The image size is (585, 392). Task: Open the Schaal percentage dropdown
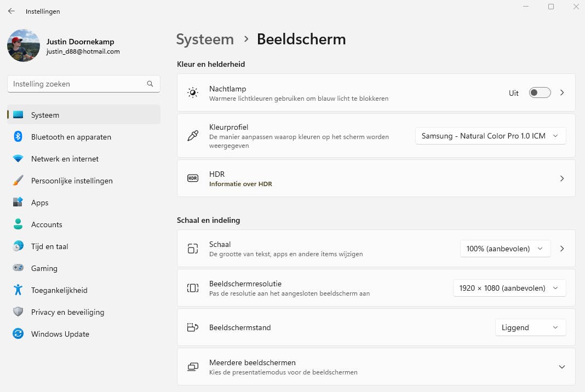click(504, 249)
